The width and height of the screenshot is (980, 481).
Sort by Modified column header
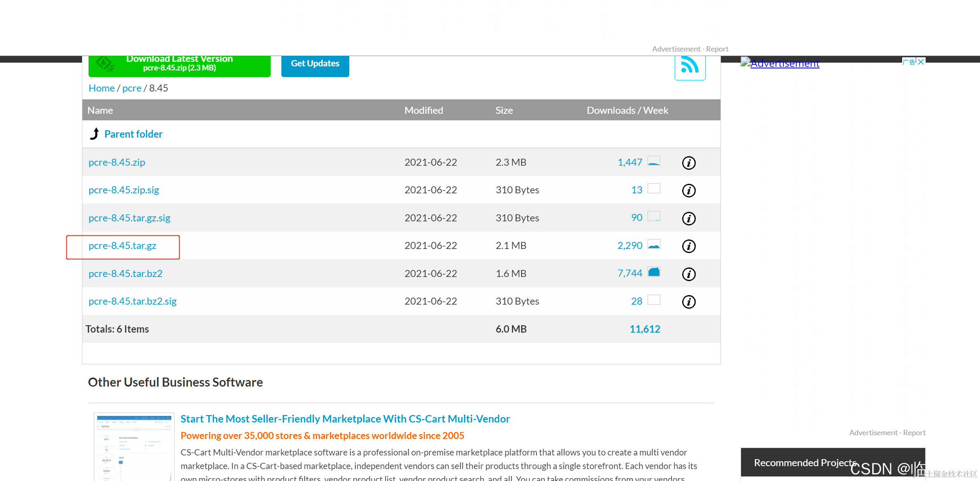423,110
